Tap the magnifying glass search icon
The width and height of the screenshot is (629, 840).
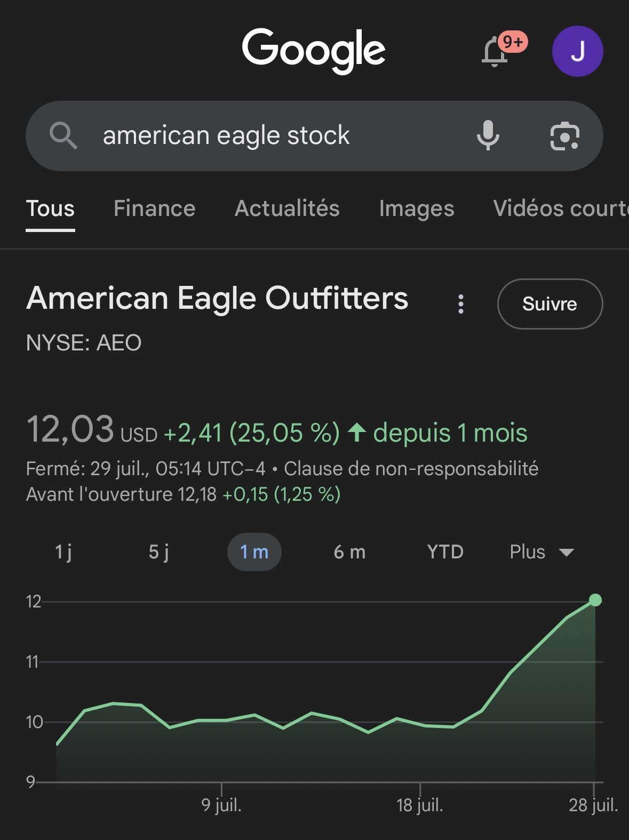(63, 135)
